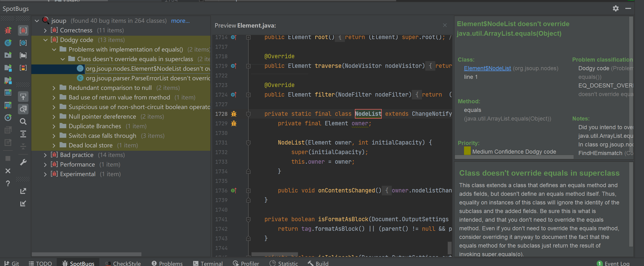The width and height of the screenshot is (644, 266).
Task: Expand Redundant comparison to null
Action: coord(54,88)
